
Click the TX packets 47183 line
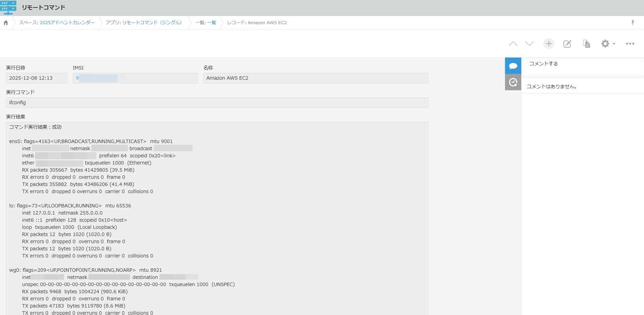74,306
